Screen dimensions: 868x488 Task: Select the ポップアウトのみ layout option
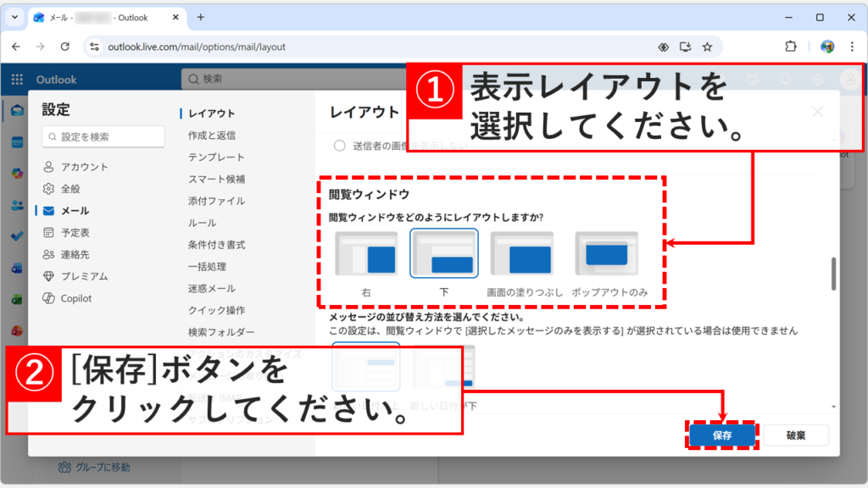point(606,254)
